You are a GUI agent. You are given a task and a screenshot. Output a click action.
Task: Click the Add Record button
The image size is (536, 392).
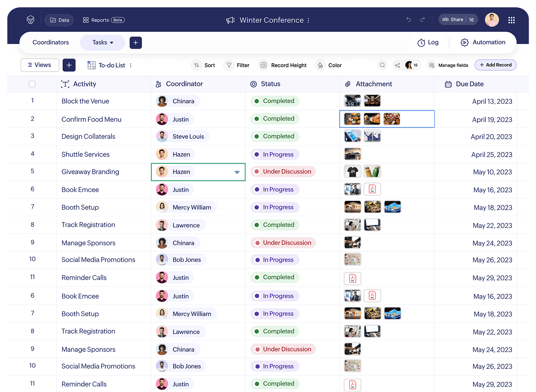(495, 65)
